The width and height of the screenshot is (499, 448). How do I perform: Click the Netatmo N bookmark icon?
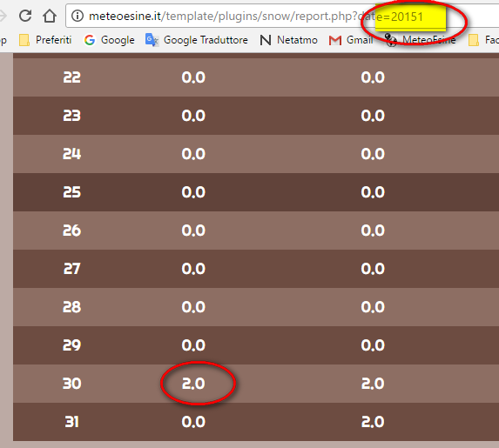point(266,40)
